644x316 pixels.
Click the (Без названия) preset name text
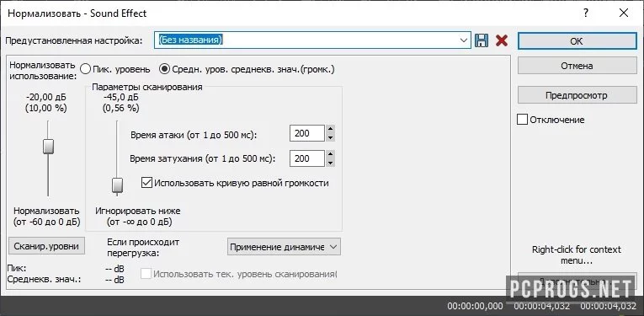click(x=190, y=40)
